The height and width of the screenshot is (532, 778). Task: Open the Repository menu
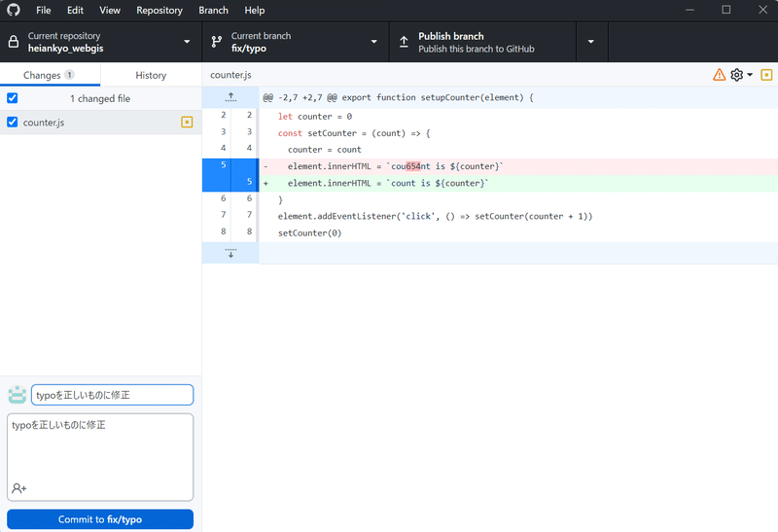[159, 11]
